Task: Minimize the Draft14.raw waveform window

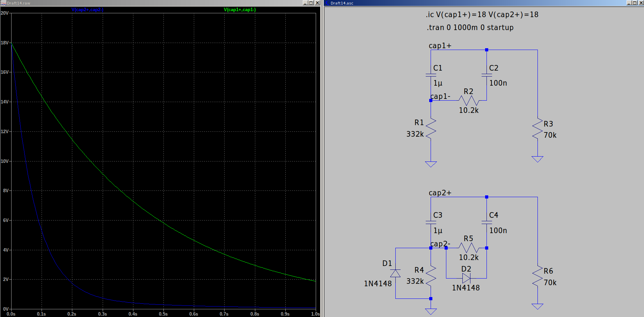Action: pos(305,3)
